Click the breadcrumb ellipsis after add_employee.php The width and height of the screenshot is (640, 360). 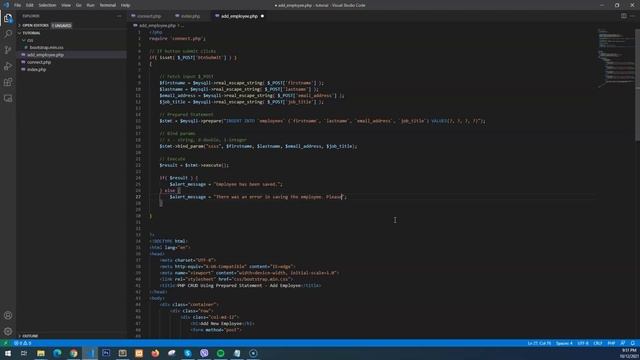(x=182, y=25)
